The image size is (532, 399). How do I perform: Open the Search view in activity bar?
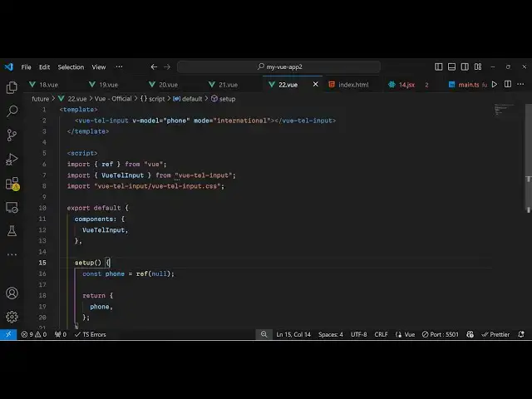12,111
